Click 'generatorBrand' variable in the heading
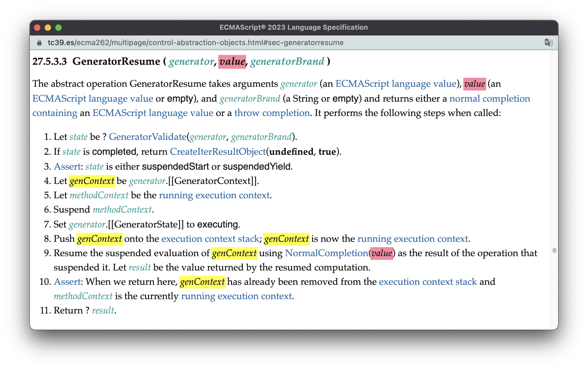This screenshot has height=369, width=588. [x=287, y=62]
